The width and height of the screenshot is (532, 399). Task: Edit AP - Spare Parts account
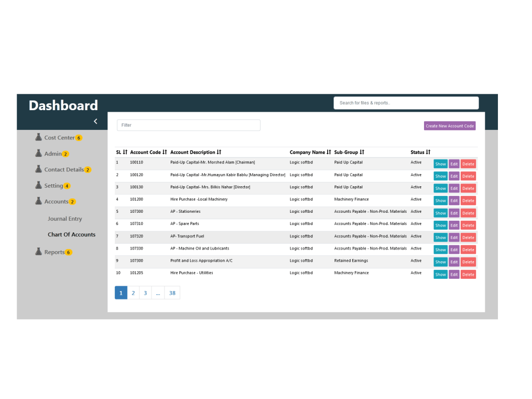[x=454, y=225]
